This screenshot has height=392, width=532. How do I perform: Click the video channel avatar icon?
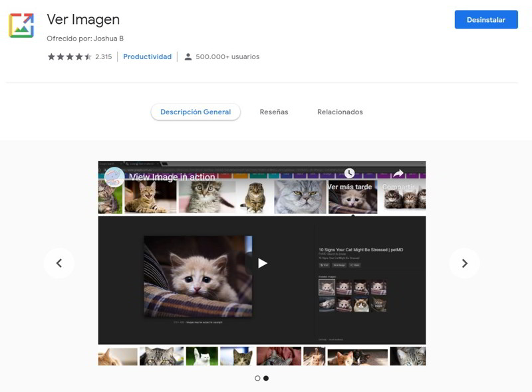pos(114,177)
